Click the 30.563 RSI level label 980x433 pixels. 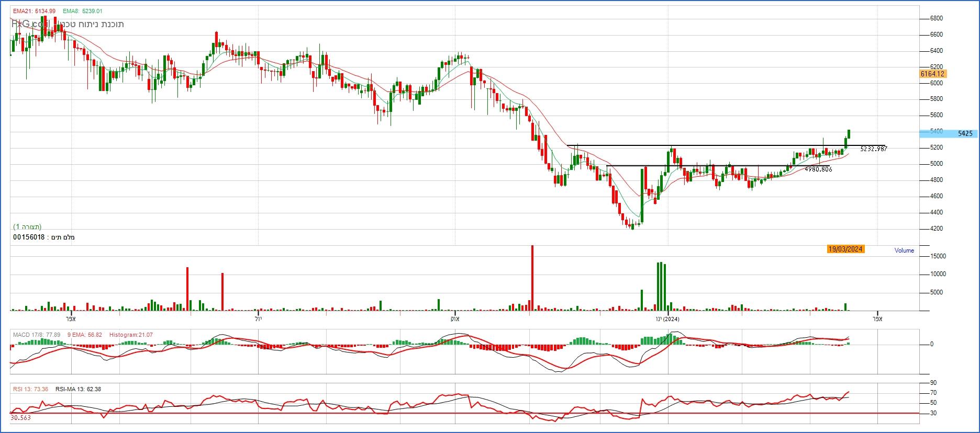pyautogui.click(x=20, y=417)
